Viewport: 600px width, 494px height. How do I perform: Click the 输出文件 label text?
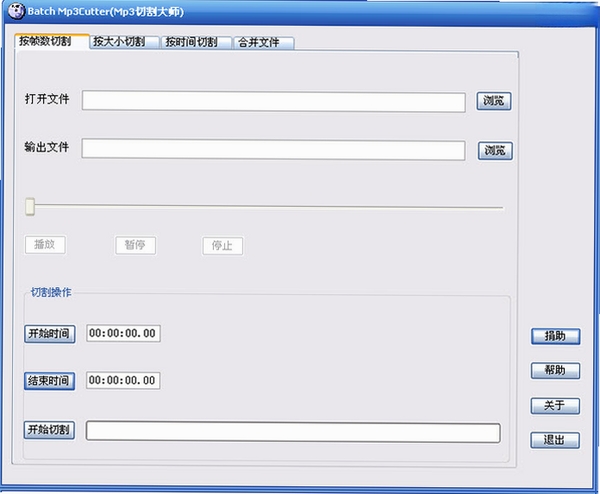(x=47, y=147)
